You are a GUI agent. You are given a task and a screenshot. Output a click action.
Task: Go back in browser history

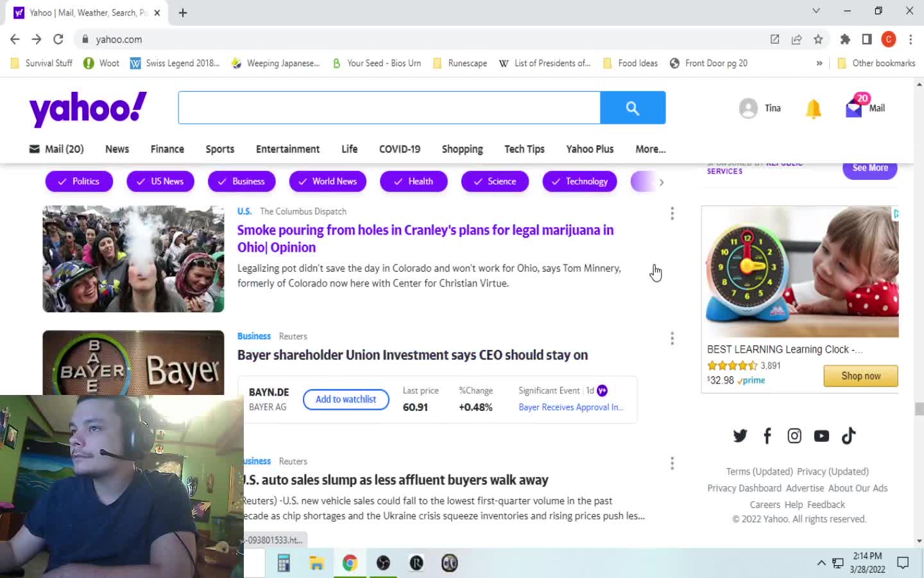point(15,39)
